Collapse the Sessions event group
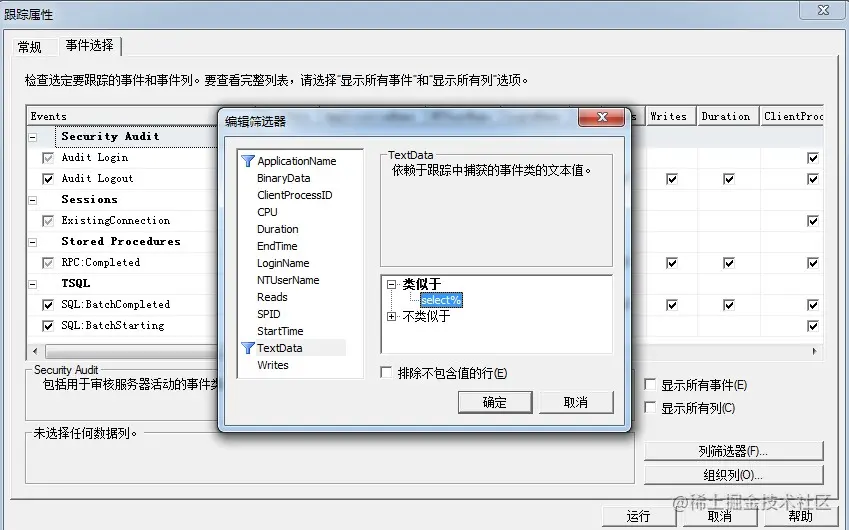This screenshot has height=530, width=849. (x=32, y=200)
